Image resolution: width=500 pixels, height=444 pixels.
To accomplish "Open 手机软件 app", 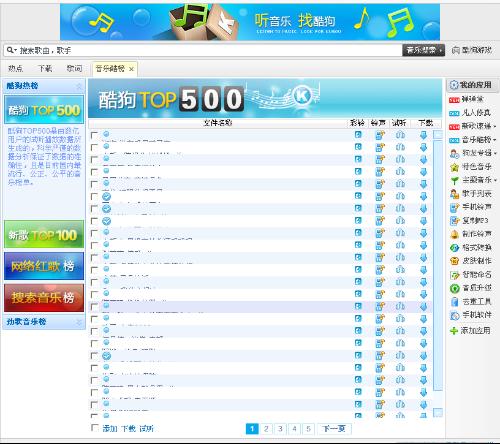I will [470, 315].
